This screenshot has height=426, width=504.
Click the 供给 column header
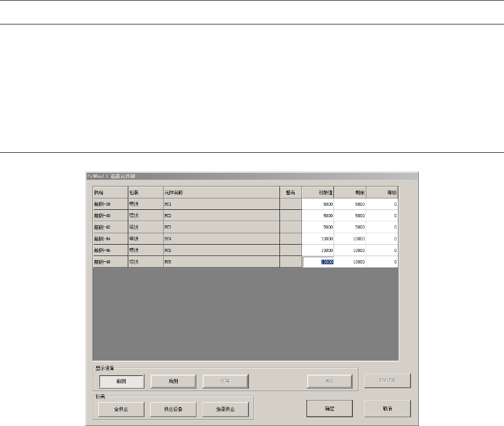(x=111, y=192)
